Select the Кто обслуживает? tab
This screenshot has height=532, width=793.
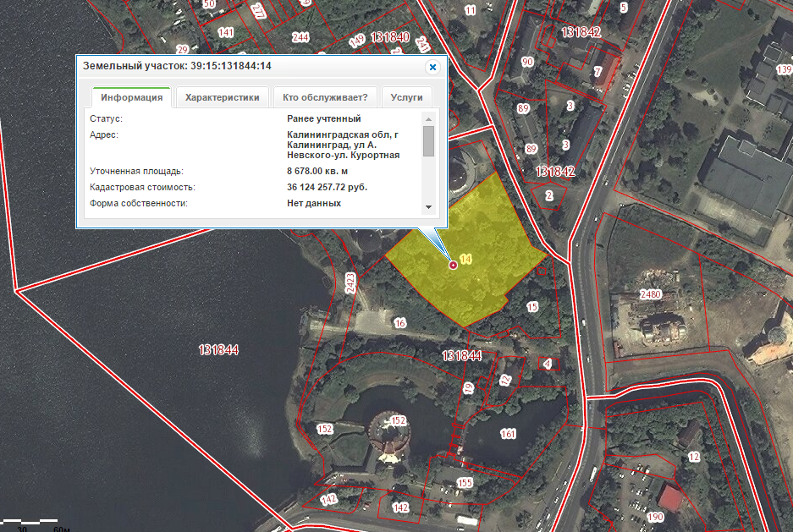tap(325, 97)
